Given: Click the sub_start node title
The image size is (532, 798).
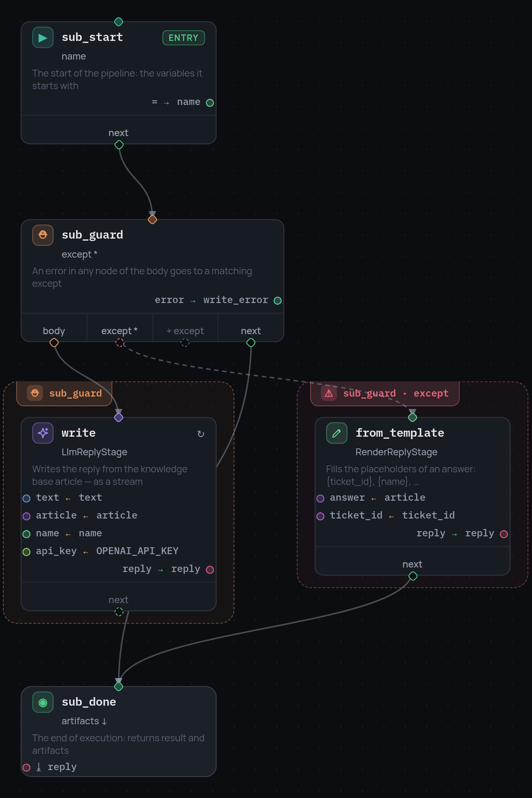Looking at the screenshot, I should click(92, 37).
